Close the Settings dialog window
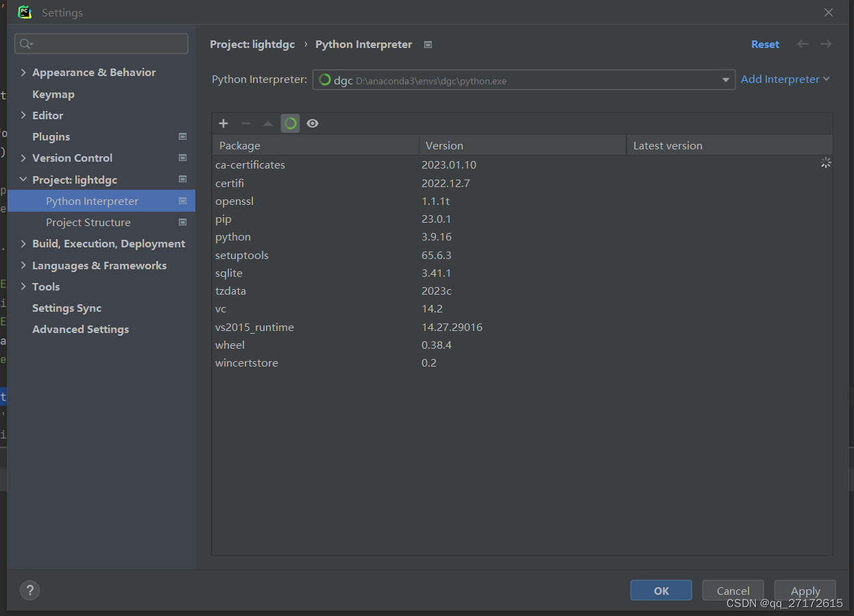Image resolution: width=854 pixels, height=616 pixels. tap(829, 12)
